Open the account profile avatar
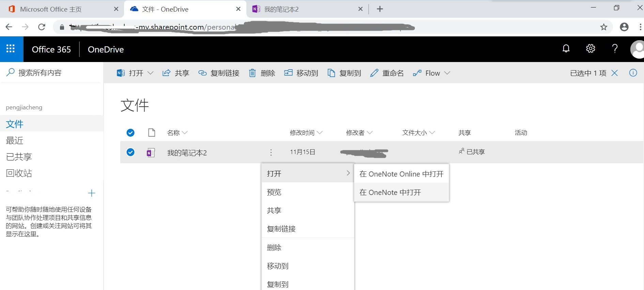Image resolution: width=644 pixels, height=290 pixels. 637,49
